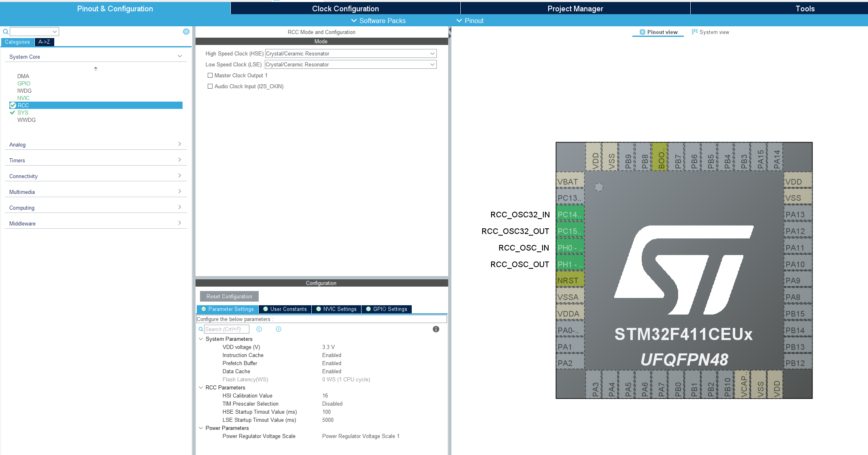Click the HSI Calibration Value 16
868x455 pixels.
(x=325, y=395)
